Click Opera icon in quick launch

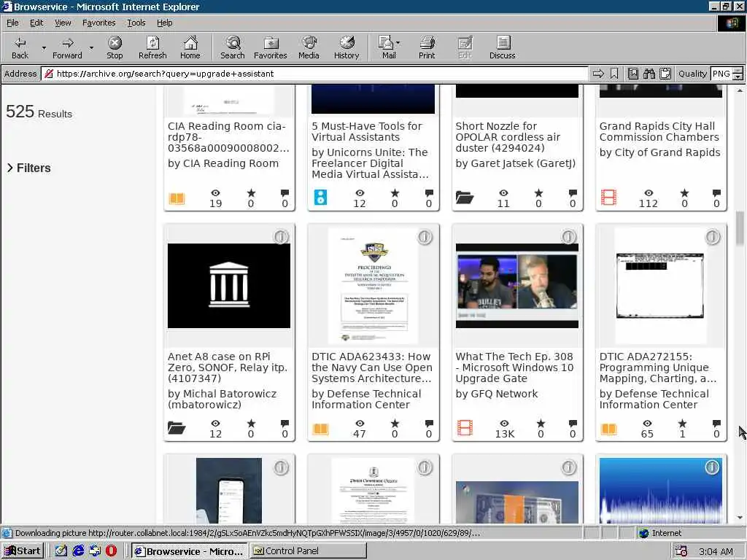coord(111,551)
